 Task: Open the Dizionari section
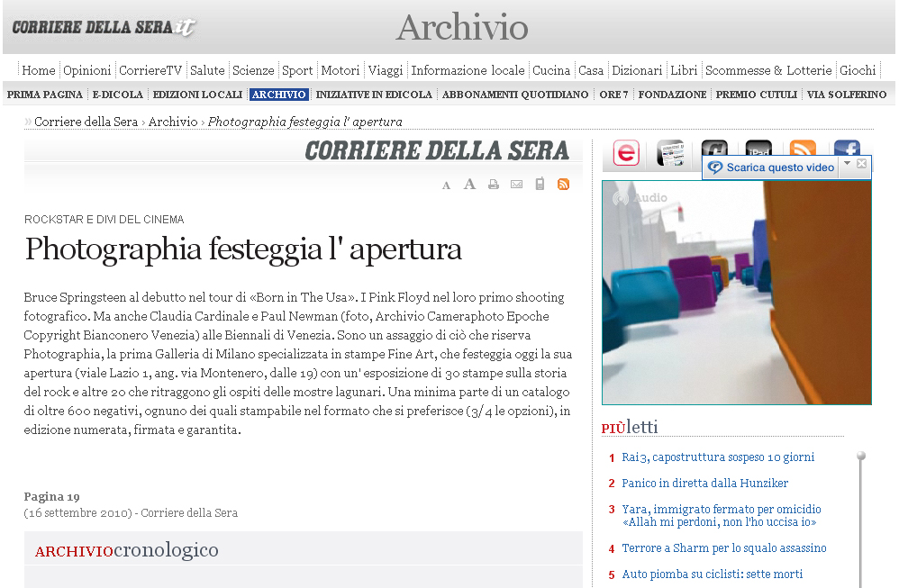coord(637,70)
